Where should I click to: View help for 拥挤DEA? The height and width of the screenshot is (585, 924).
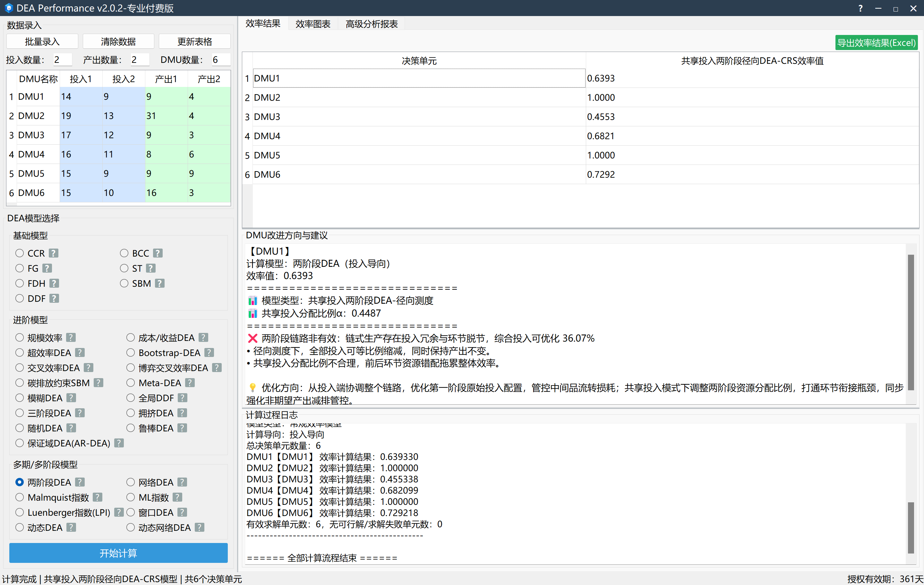point(182,413)
